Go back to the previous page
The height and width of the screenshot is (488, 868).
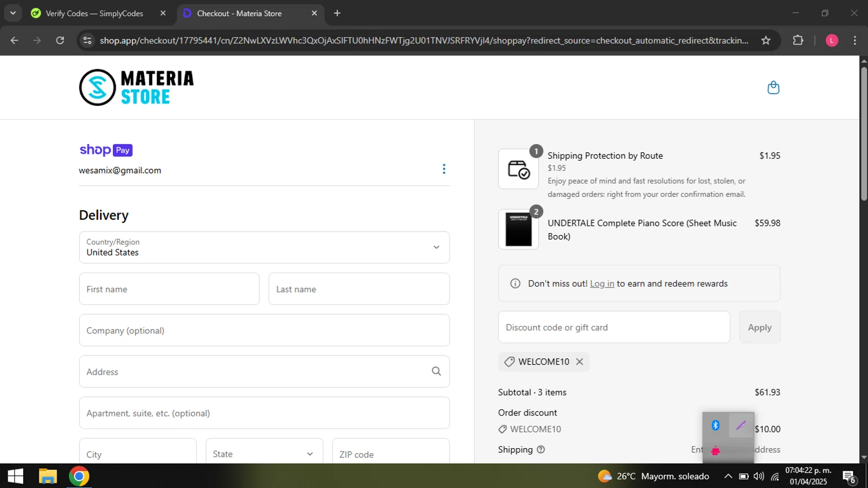pyautogui.click(x=14, y=41)
